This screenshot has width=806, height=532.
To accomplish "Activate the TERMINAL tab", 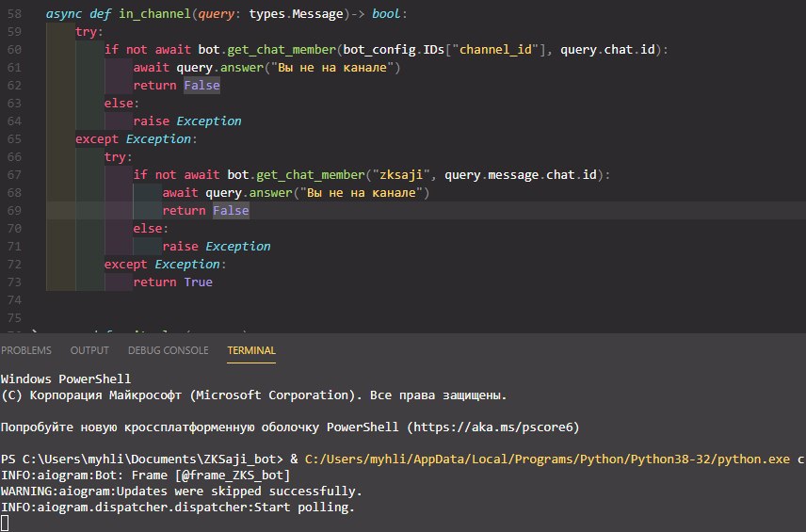I will coord(251,350).
